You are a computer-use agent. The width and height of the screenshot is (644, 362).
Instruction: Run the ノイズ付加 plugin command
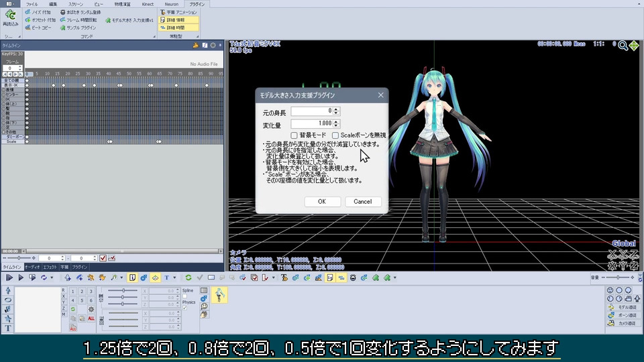tap(42, 12)
